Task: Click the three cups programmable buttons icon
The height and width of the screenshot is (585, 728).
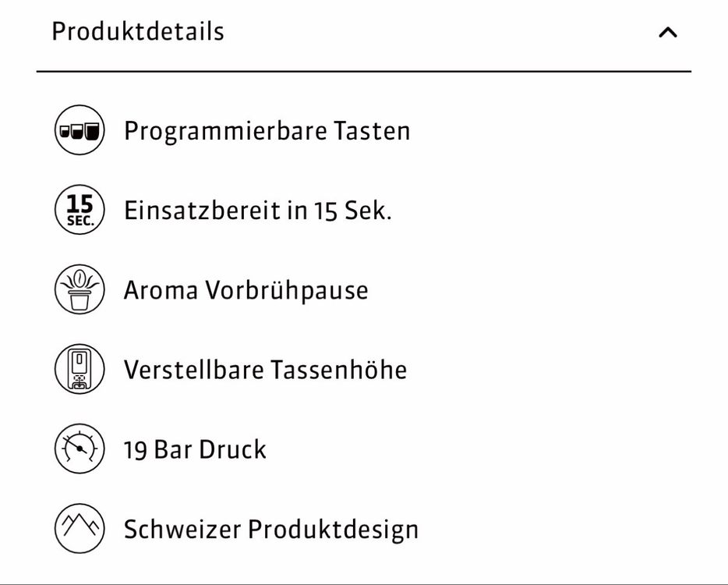Action: [80, 130]
